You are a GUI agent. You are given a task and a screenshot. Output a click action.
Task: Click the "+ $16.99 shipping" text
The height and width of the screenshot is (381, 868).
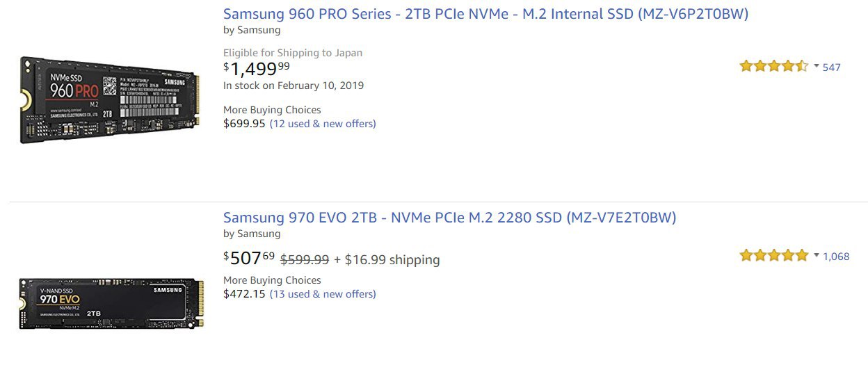[x=387, y=260]
